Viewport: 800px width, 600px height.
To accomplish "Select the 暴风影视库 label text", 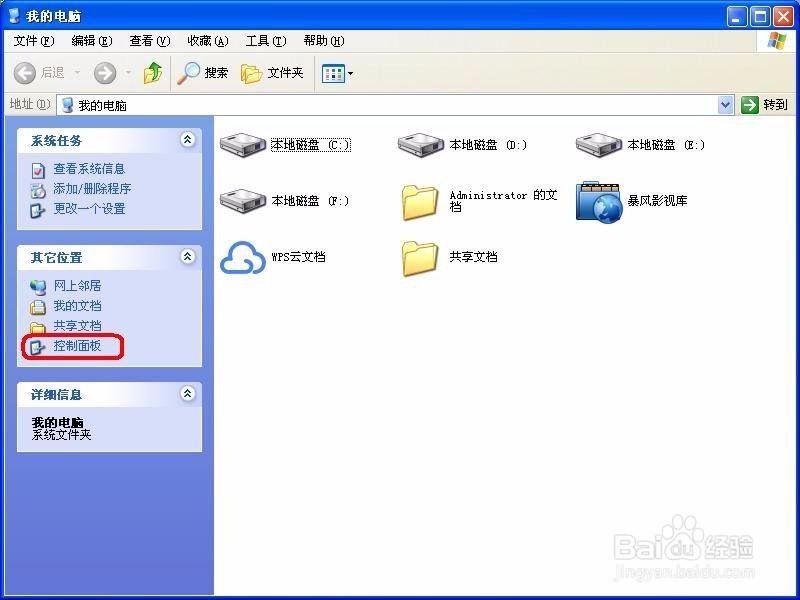I will [x=657, y=201].
